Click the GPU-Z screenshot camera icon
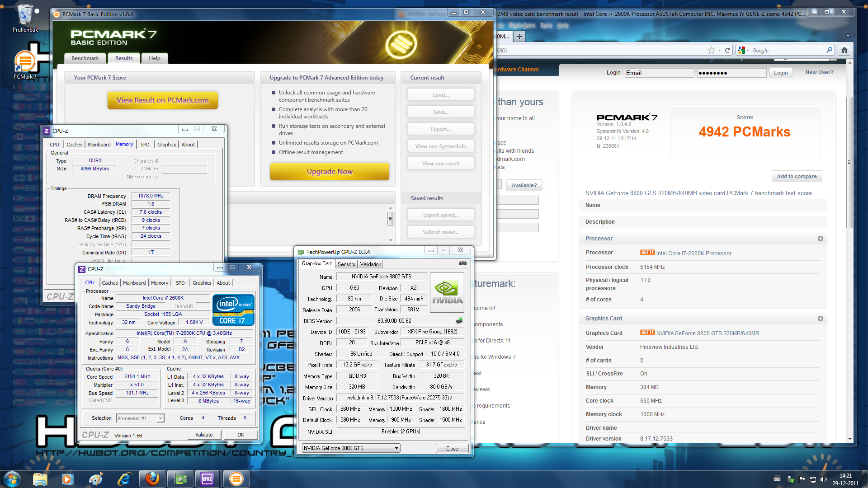The width and height of the screenshot is (868, 488). 462,263
